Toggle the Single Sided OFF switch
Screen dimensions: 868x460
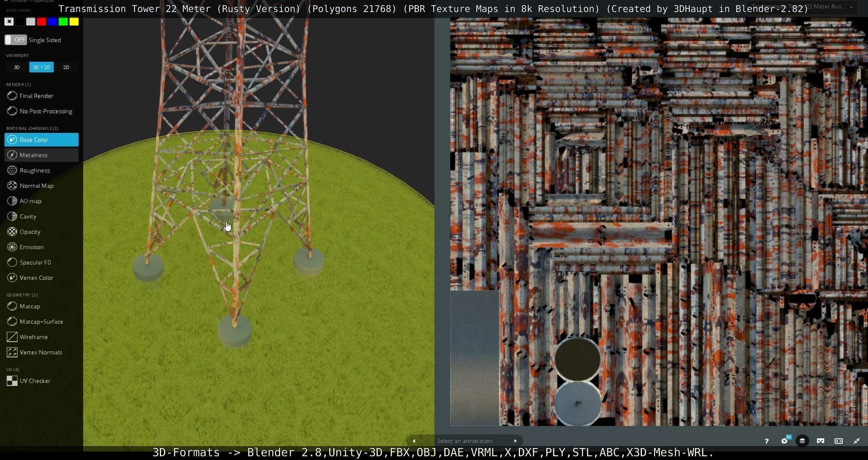coord(15,40)
